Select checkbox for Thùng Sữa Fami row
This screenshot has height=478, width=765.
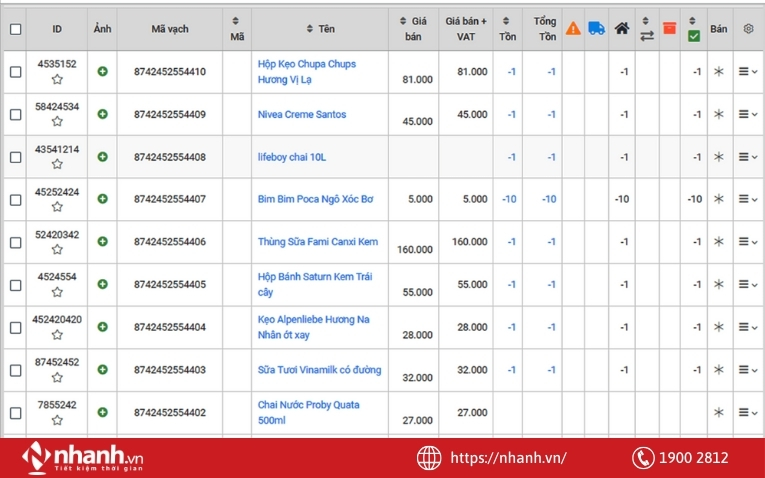[15, 242]
